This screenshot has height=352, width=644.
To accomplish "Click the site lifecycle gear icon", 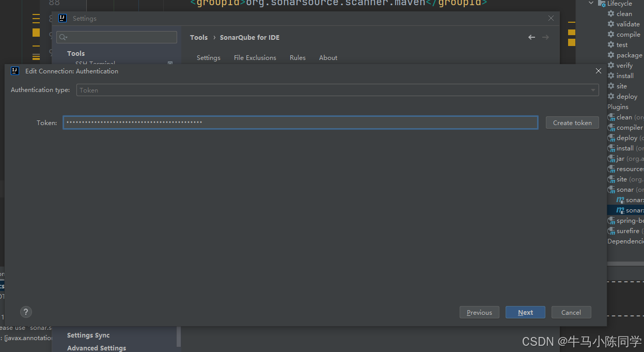I will (x=611, y=86).
